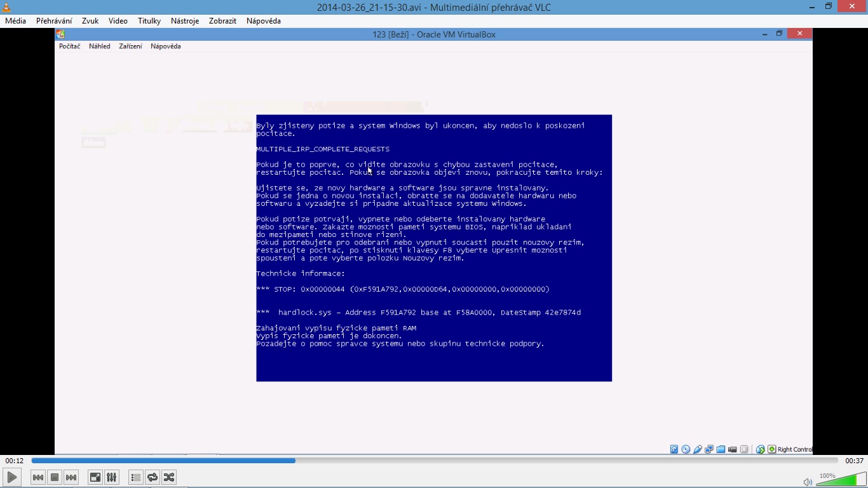Screen dimensions: 868x488
Task: Open the Média menu
Action: 16,21
